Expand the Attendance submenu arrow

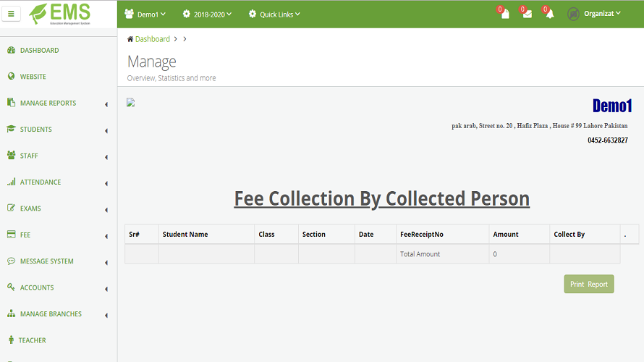(x=106, y=183)
